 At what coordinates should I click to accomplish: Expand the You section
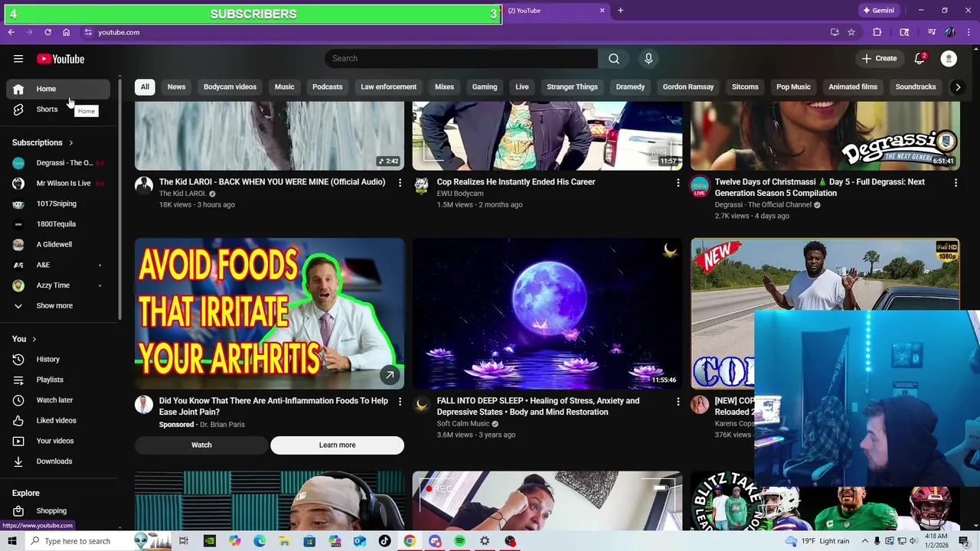pos(24,339)
